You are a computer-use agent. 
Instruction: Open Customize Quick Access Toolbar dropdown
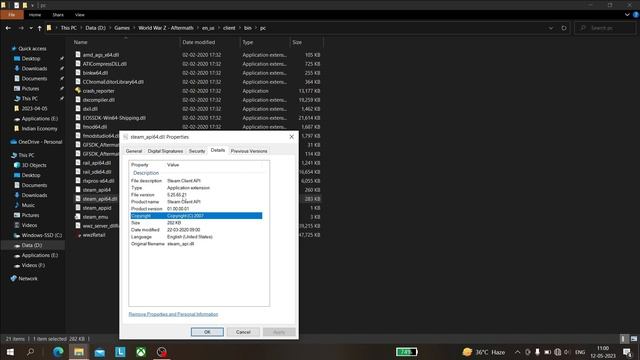coord(32,5)
